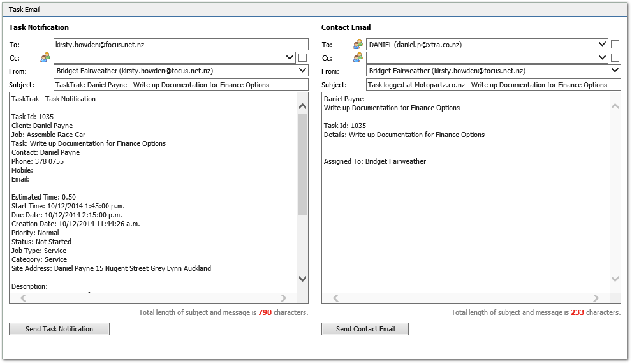The width and height of the screenshot is (632, 364).
Task: Click the task message scroll-down arrow
Action: point(303,279)
